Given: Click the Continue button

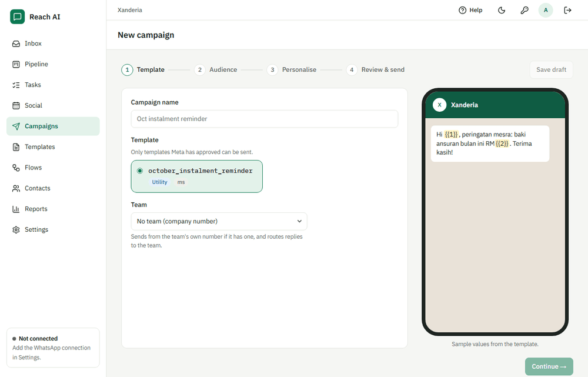Looking at the screenshot, I should pyautogui.click(x=549, y=366).
